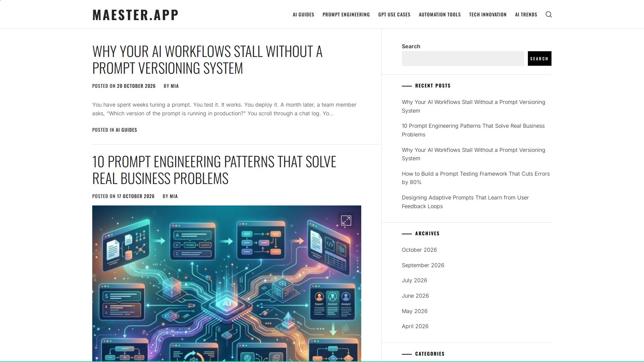View author MIA on first post
Image resolution: width=644 pixels, height=362 pixels.
(x=174, y=86)
